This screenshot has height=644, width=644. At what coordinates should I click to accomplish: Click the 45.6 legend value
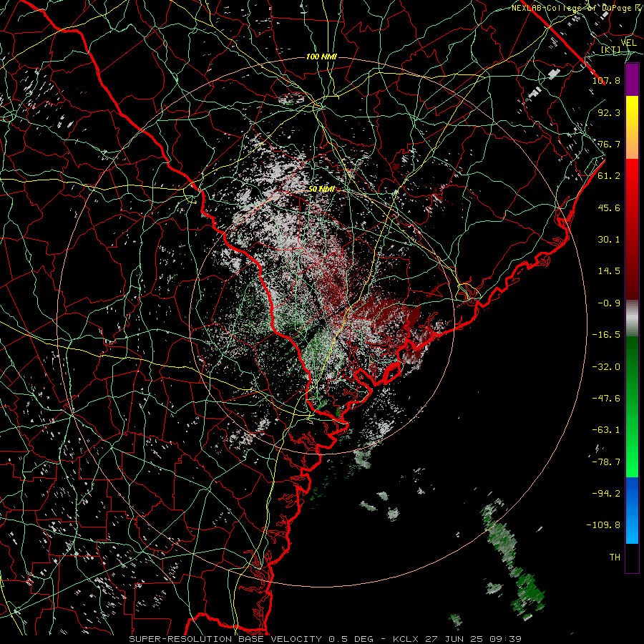point(609,208)
